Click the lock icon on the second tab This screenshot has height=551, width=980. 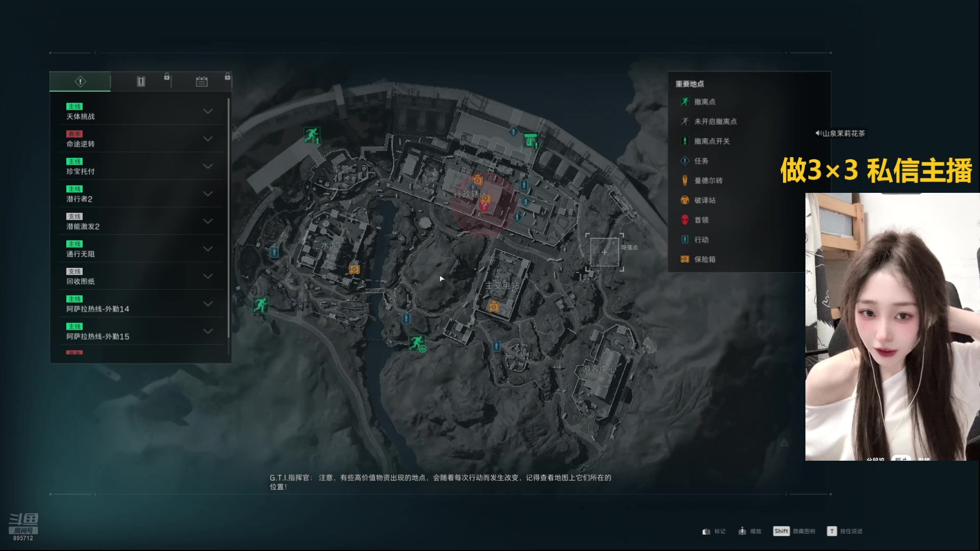(x=166, y=77)
